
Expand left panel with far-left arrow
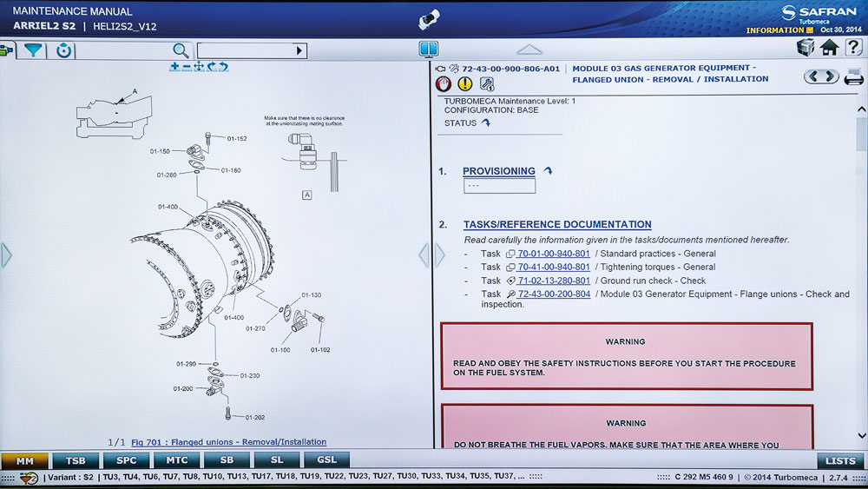[x=6, y=255]
